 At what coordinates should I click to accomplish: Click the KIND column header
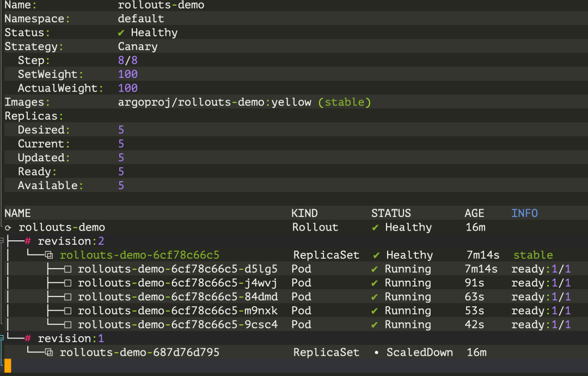coord(304,213)
